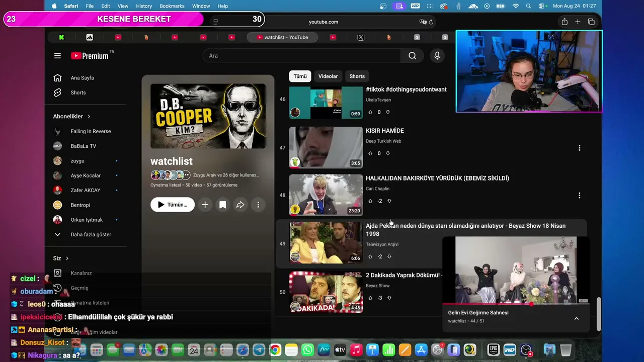Open the YouTube hamburger guide menu
644x362 pixels.
tap(57, 56)
